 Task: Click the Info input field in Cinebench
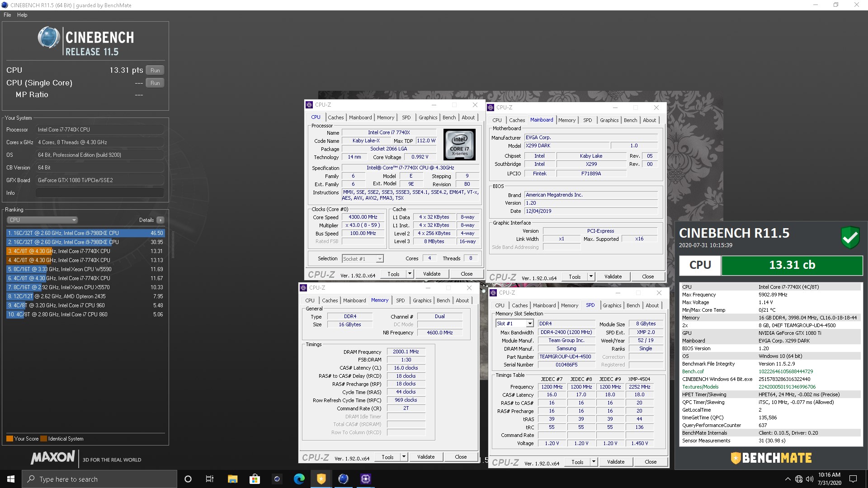[99, 193]
